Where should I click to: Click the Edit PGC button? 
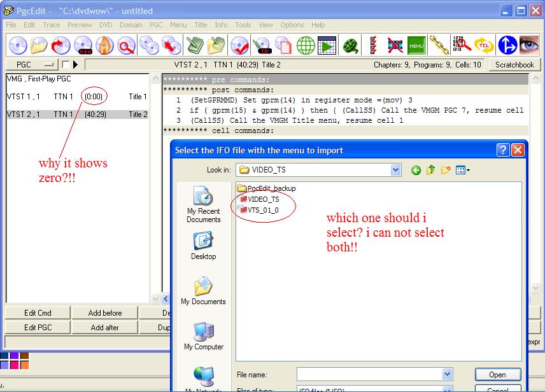[x=38, y=327]
